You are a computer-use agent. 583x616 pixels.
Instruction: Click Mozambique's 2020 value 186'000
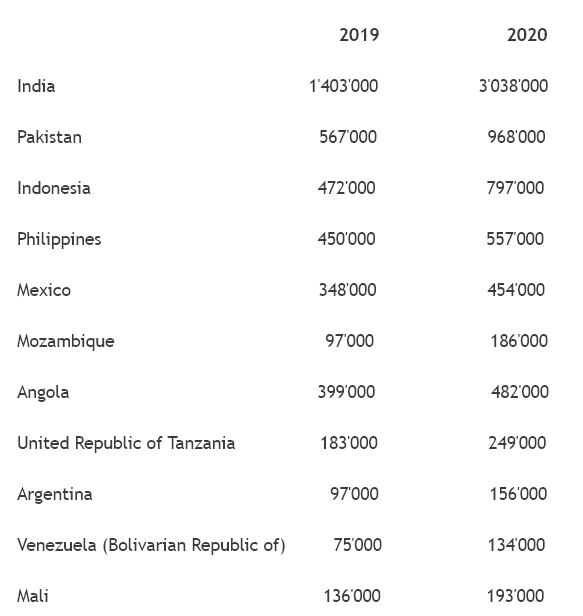(x=519, y=341)
